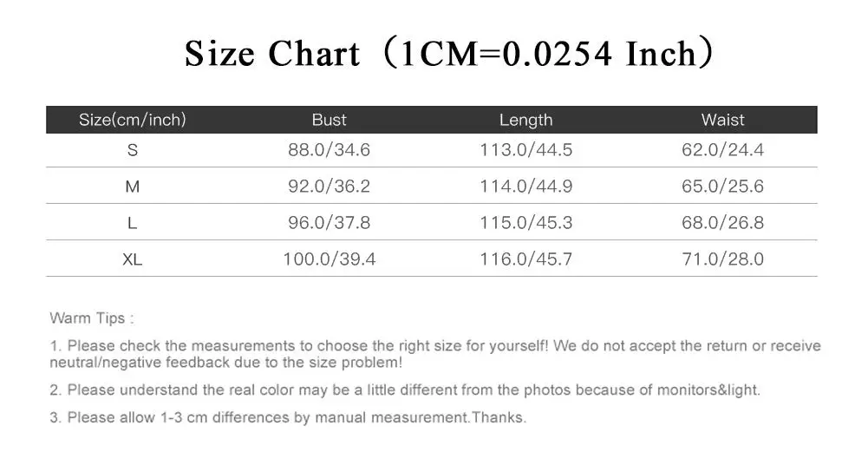This screenshot has height=452, width=868.
Task: Click waist value 65.0/25.6
Action: (722, 187)
